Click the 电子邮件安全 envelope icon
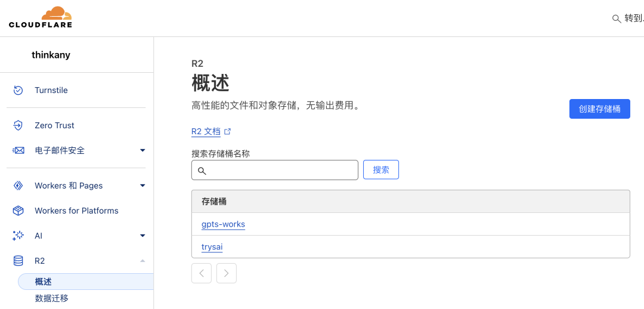644x309 pixels. 18,150
